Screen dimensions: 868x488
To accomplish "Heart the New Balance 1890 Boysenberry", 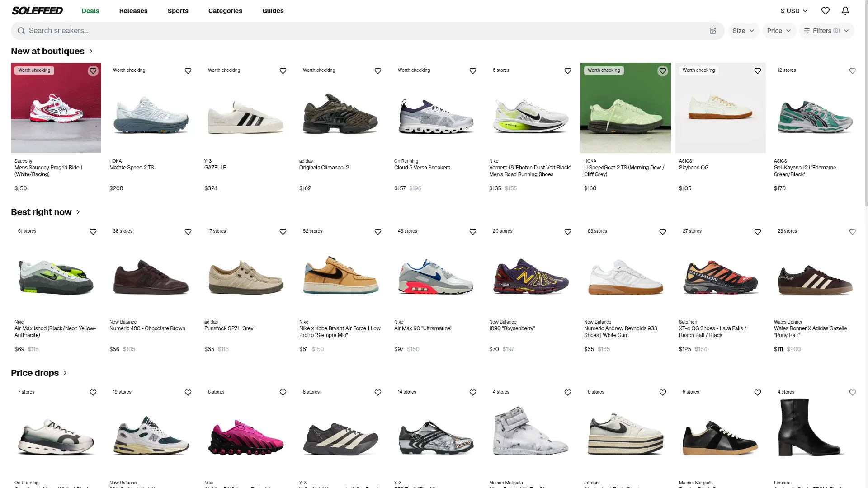I will [568, 232].
